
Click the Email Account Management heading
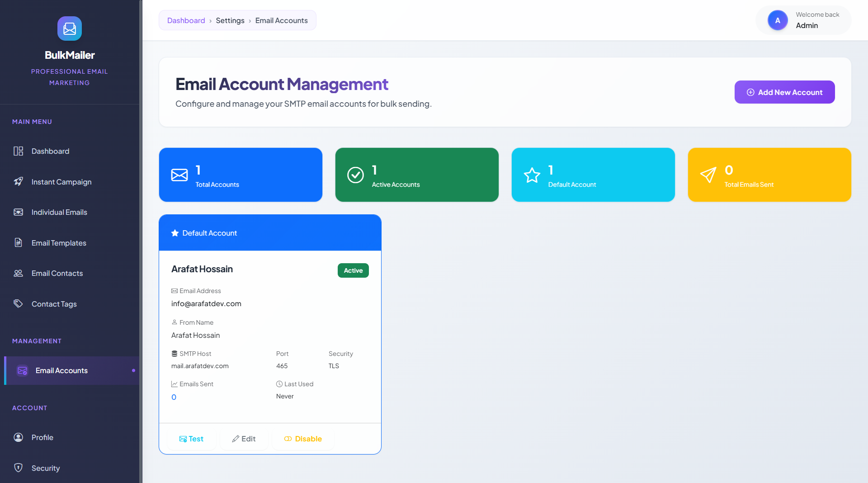(x=282, y=84)
